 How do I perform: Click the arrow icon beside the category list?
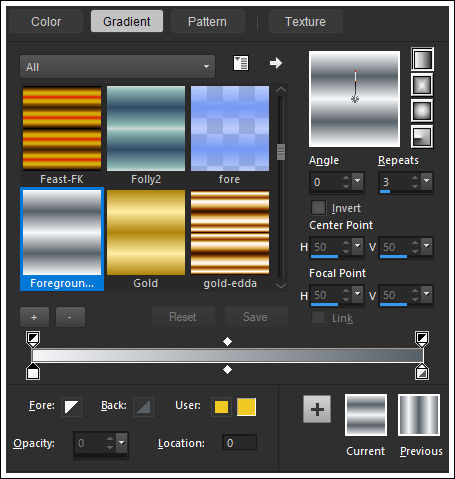pos(276,63)
